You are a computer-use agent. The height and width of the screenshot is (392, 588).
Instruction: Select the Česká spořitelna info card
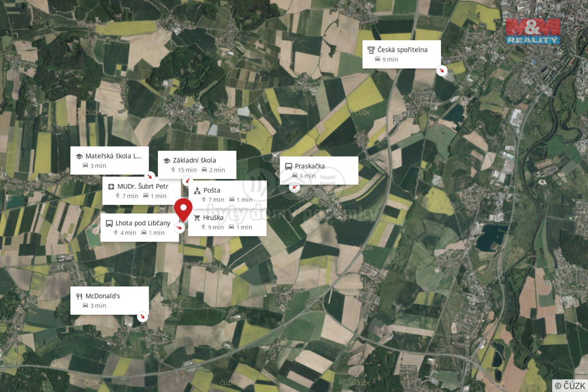pyautogui.click(x=401, y=55)
